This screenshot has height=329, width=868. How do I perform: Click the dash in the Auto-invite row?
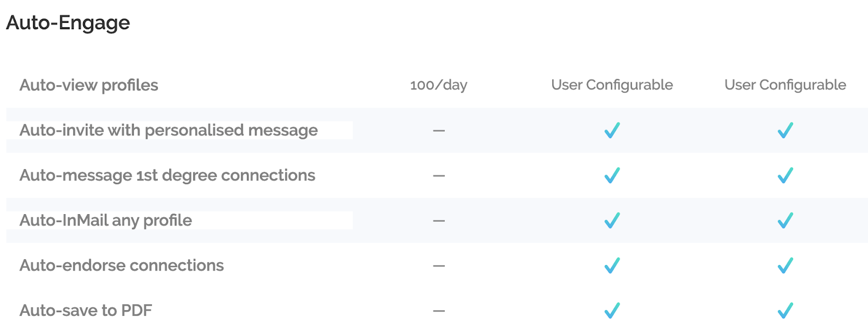[439, 131]
